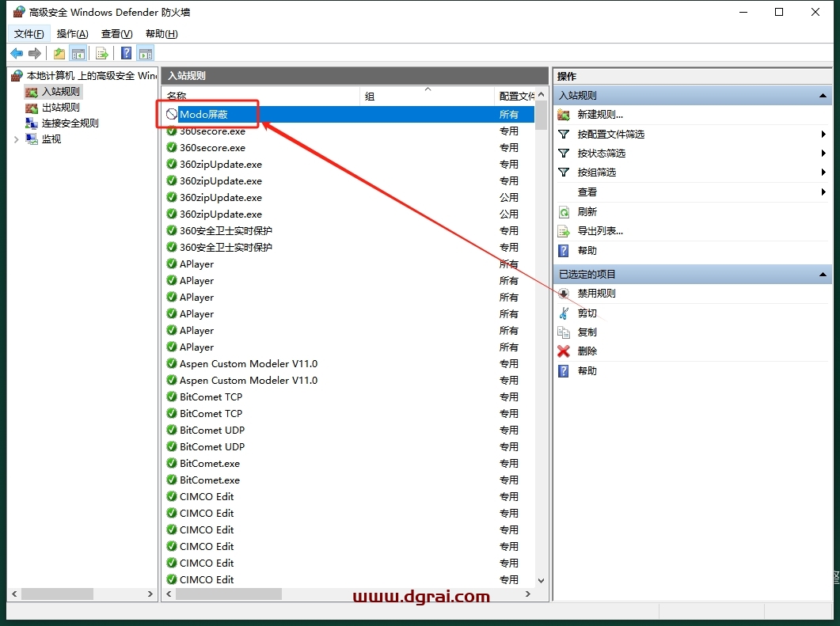Image resolution: width=840 pixels, height=626 pixels.
Task: Click 新建规则... in the actions pane
Action: coord(600,115)
